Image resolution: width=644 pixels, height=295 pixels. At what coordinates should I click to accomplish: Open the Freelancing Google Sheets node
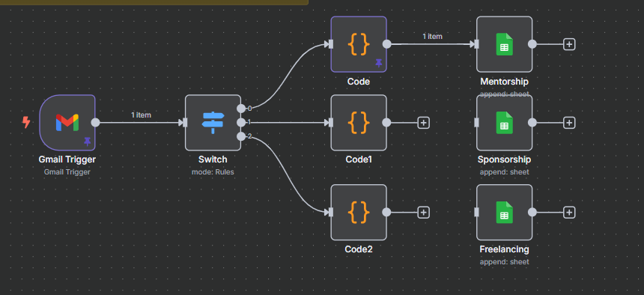click(505, 212)
